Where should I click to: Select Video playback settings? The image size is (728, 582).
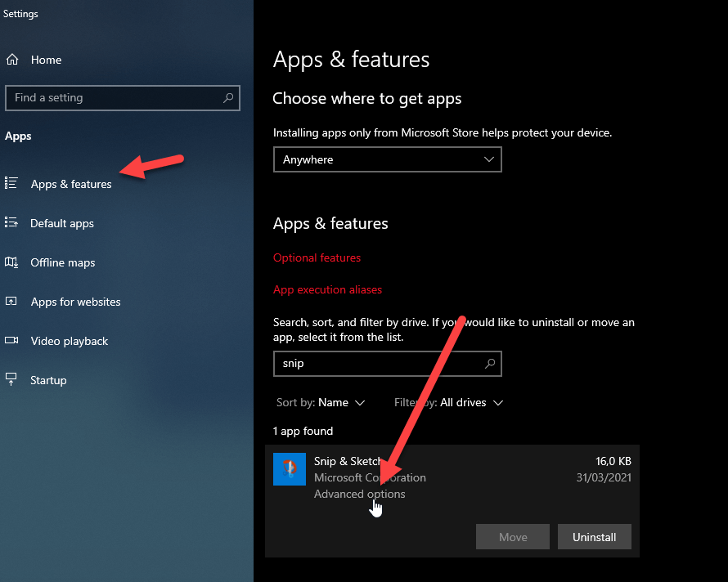70,341
